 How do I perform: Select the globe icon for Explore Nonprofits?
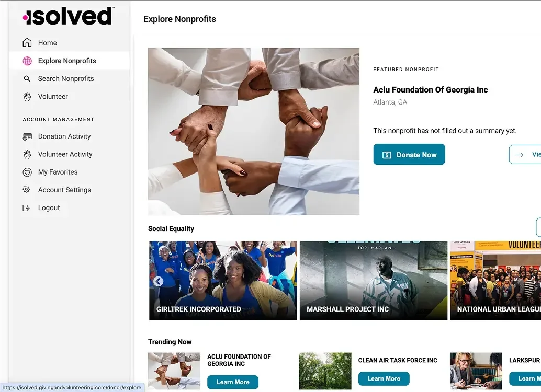[27, 61]
